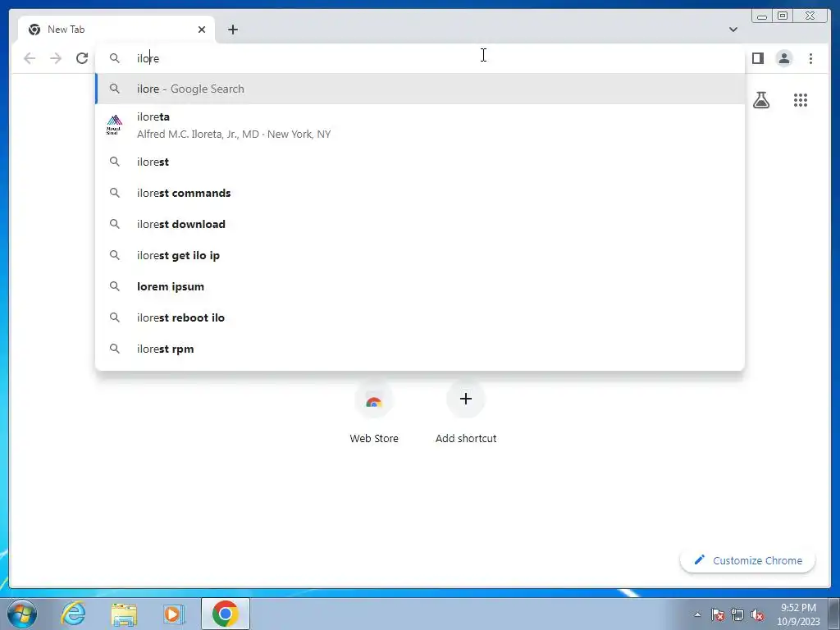Pick the 'ilorest download' suggestion
The height and width of the screenshot is (630, 840).
tap(420, 224)
